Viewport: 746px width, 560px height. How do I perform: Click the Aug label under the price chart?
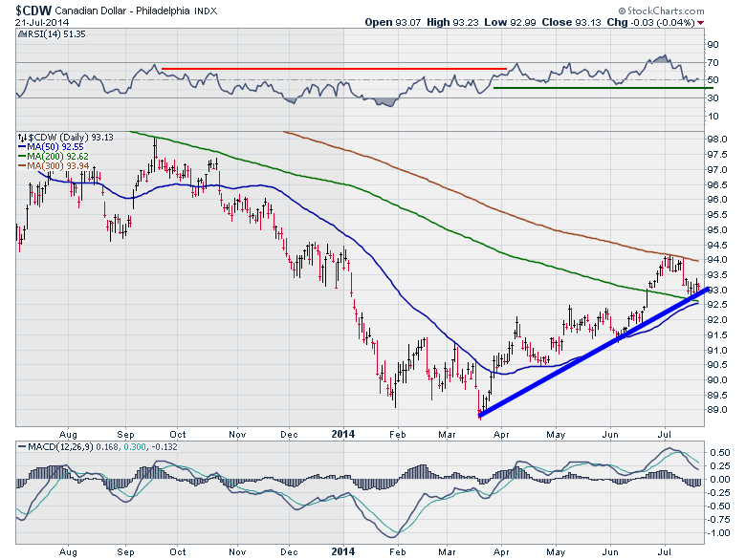coord(68,435)
